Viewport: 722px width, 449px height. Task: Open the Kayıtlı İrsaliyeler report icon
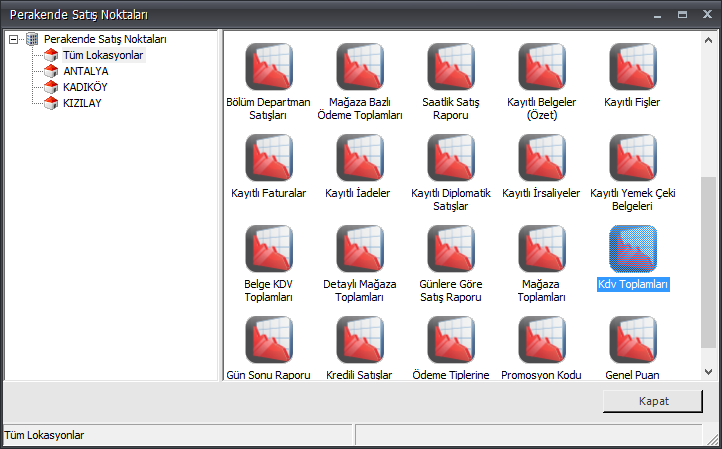(542, 158)
